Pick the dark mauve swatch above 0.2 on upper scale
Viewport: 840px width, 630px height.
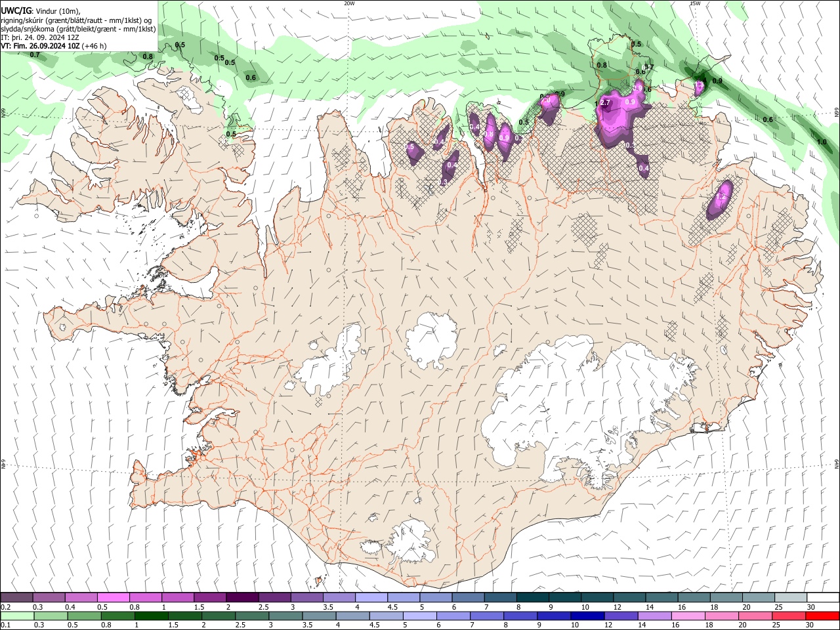(x=16, y=598)
